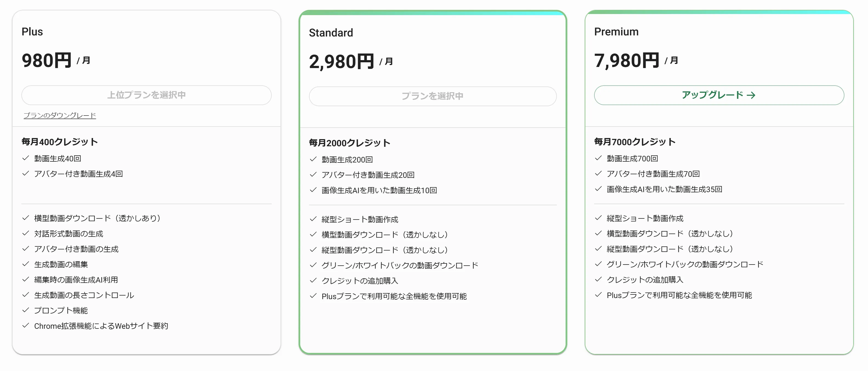Open the プランのダウングレード link

[x=59, y=115]
